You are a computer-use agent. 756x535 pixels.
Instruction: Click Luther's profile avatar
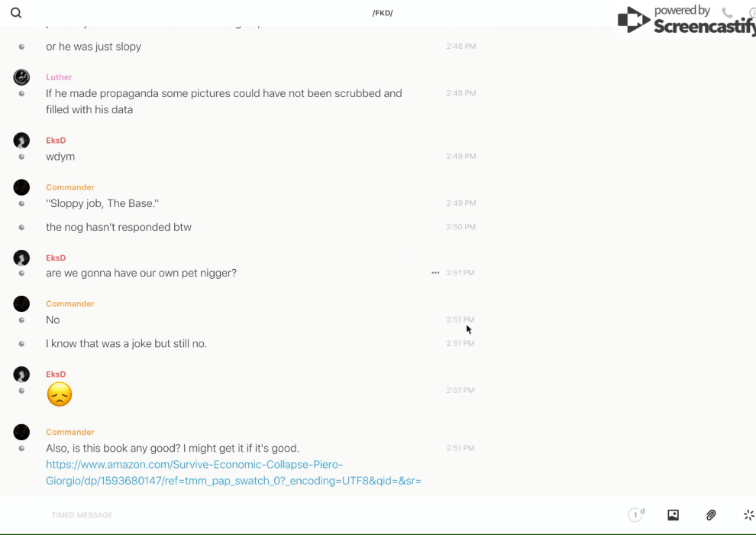coord(21,77)
